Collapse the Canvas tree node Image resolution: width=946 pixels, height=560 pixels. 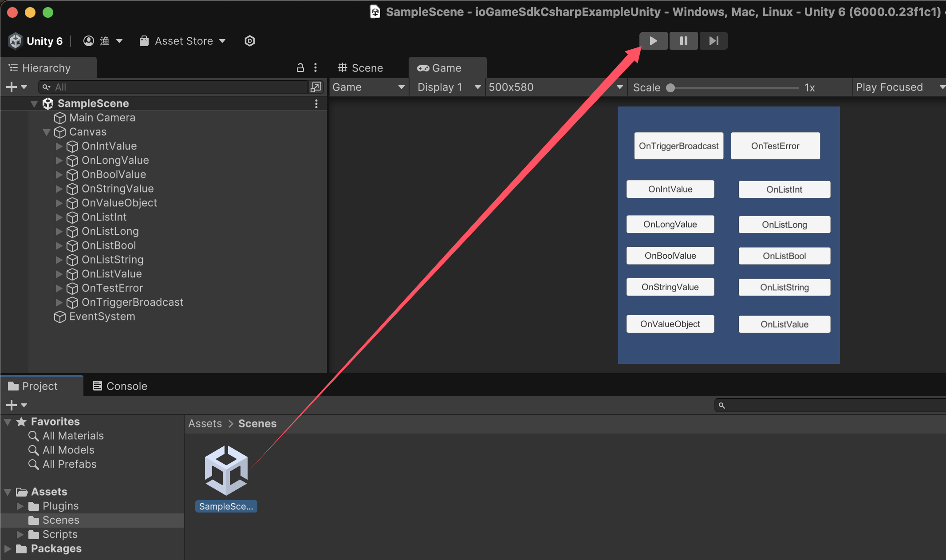[x=47, y=132]
